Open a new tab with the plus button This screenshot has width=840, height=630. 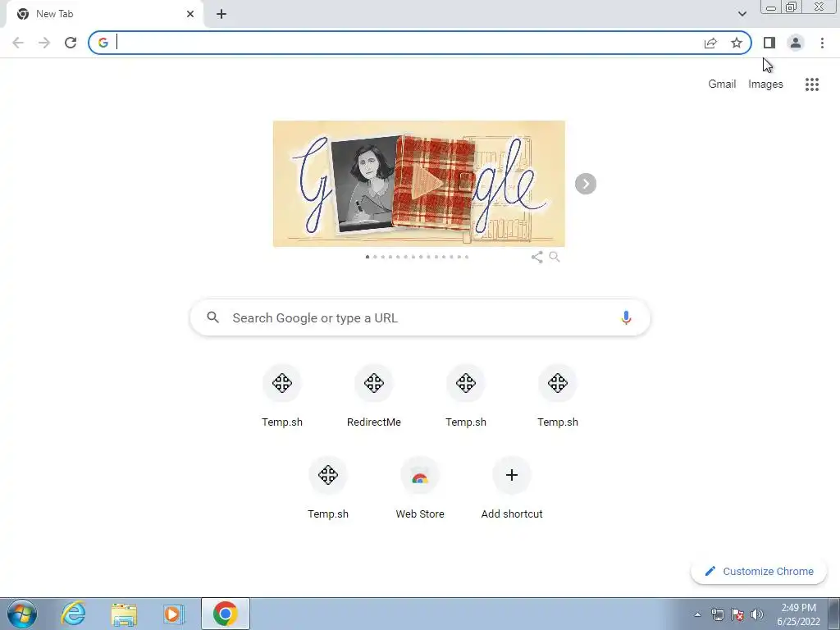[x=221, y=14]
